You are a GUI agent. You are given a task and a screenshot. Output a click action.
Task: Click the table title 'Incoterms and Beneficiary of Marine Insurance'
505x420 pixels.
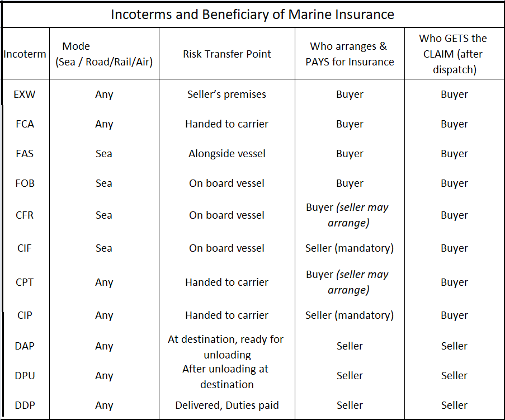click(252, 15)
